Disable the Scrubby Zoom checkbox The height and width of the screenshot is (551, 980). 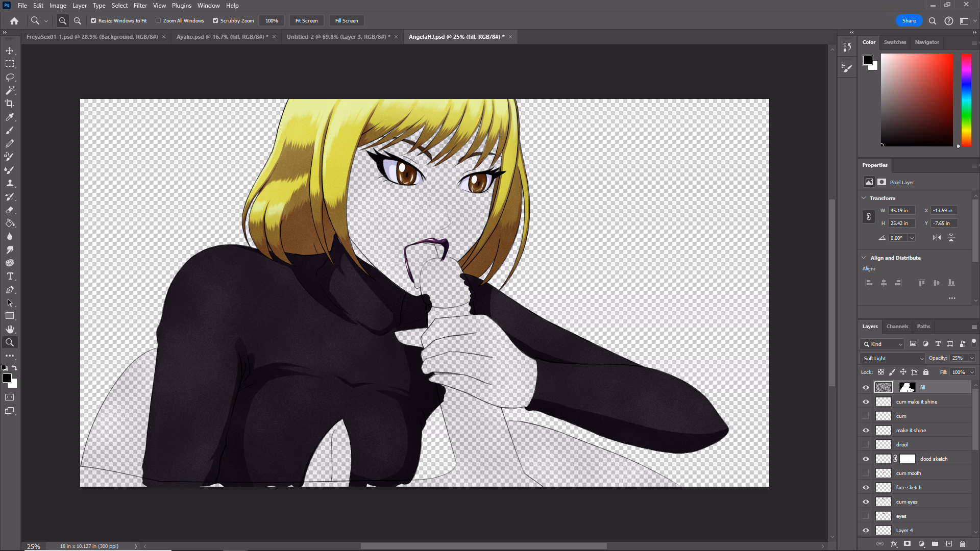coord(215,21)
